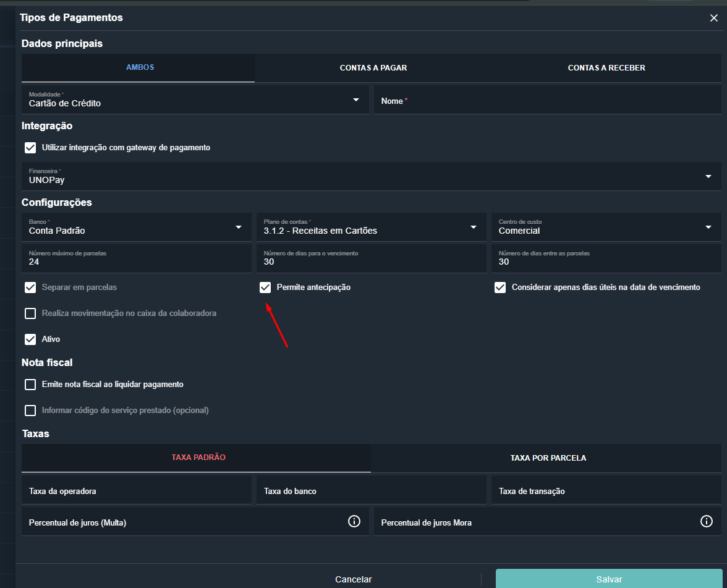Open the Modalidade dropdown
Viewport: 727px width, 588px height.
(x=195, y=99)
